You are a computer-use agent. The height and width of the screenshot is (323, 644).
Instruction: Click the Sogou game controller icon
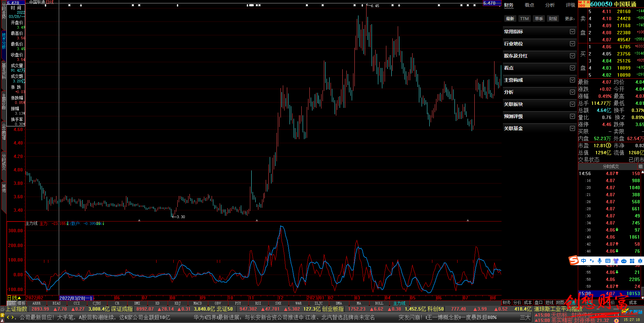(624, 261)
